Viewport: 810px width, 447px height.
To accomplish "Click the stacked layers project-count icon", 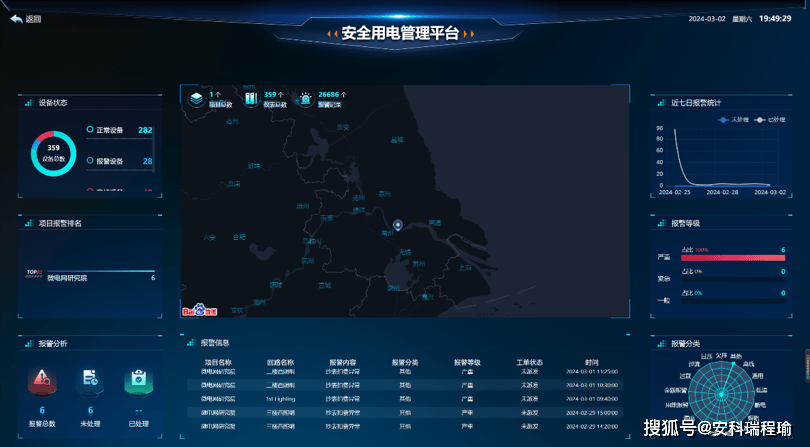I will point(196,99).
